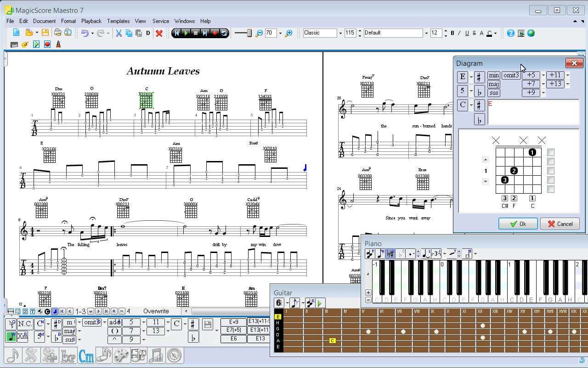Screen dimensions: 588x368
Task: Click the Undo arrow icon
Action: click(x=85, y=33)
